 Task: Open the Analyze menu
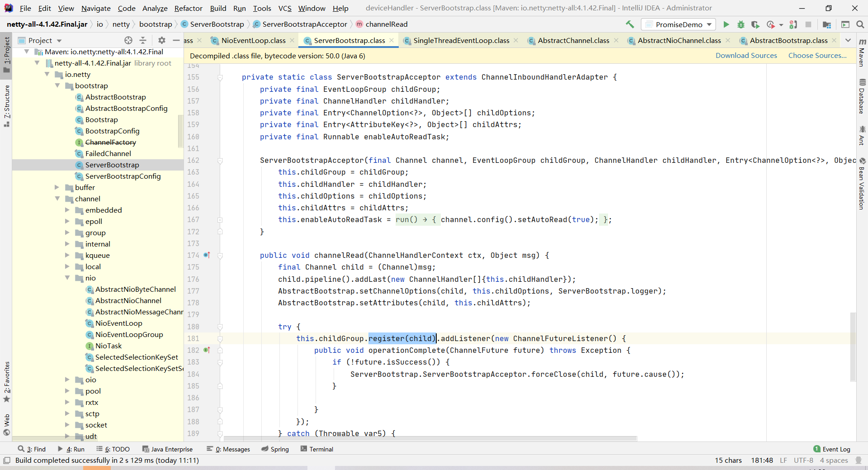coord(155,8)
